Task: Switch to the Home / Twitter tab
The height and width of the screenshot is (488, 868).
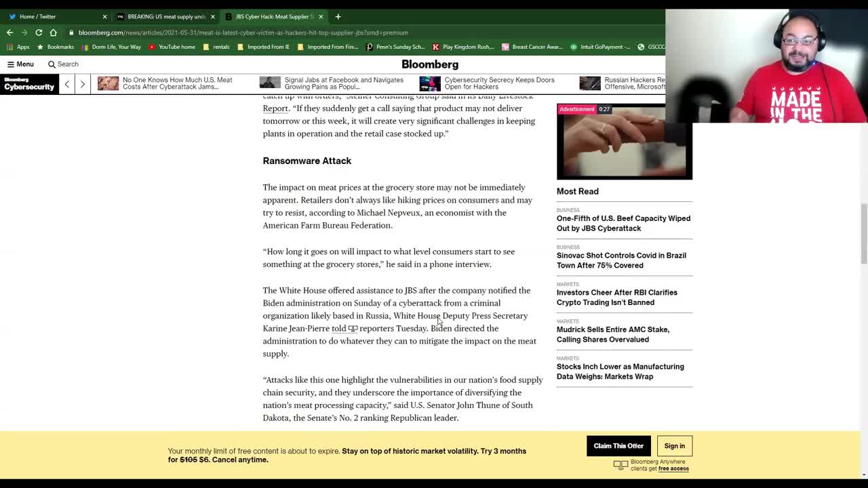Action: (56, 16)
